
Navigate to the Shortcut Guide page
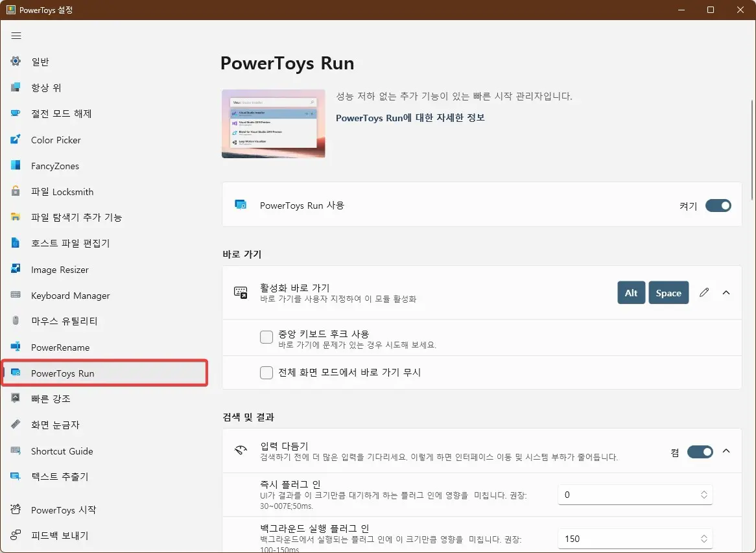click(x=104, y=451)
